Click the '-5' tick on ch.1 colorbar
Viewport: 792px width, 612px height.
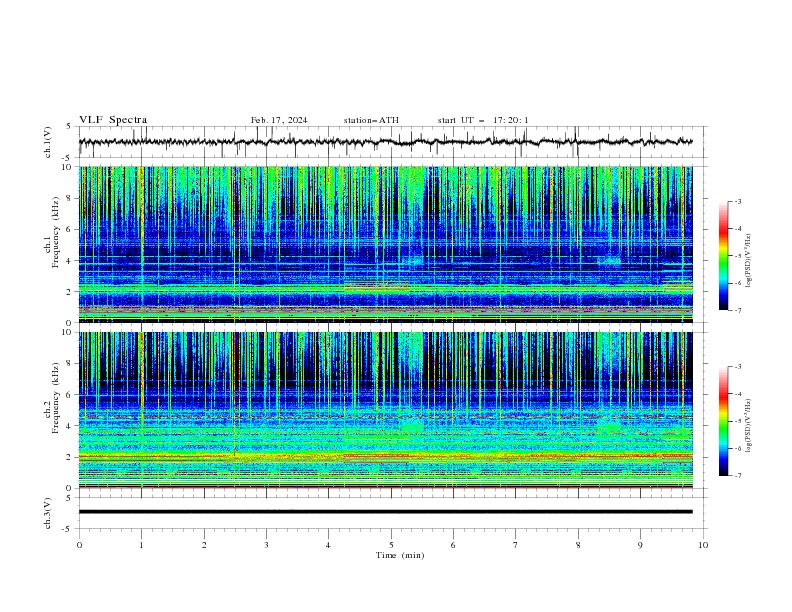pyautogui.click(x=738, y=256)
